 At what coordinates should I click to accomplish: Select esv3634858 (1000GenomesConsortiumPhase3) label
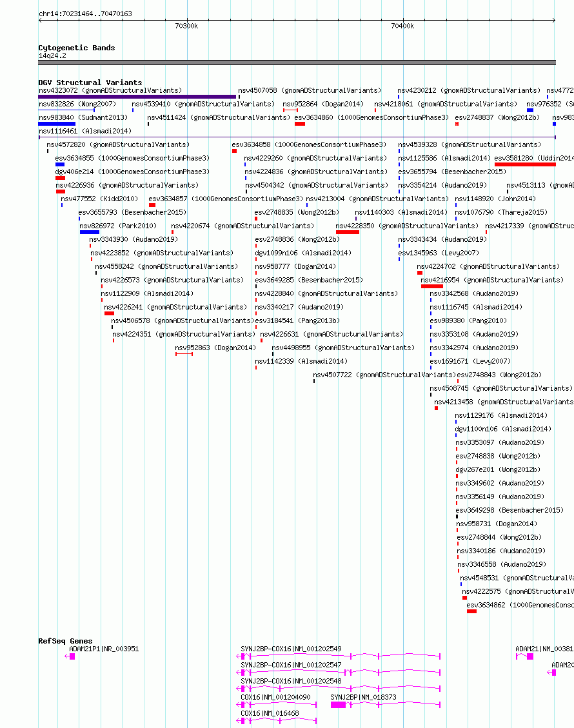(309, 144)
